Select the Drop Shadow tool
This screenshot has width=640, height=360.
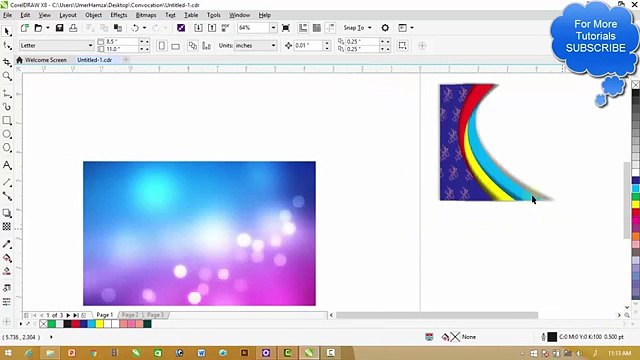pos(7,213)
